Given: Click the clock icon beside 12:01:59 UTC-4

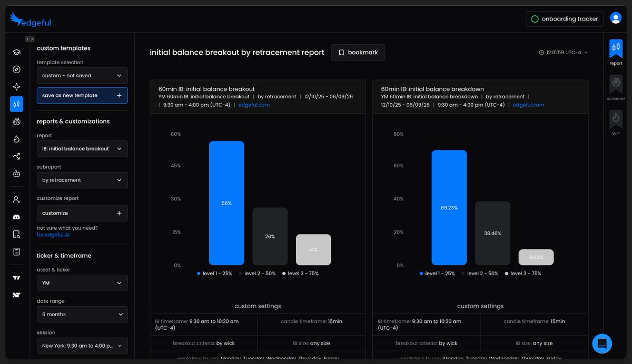Looking at the screenshot, I should (541, 53).
